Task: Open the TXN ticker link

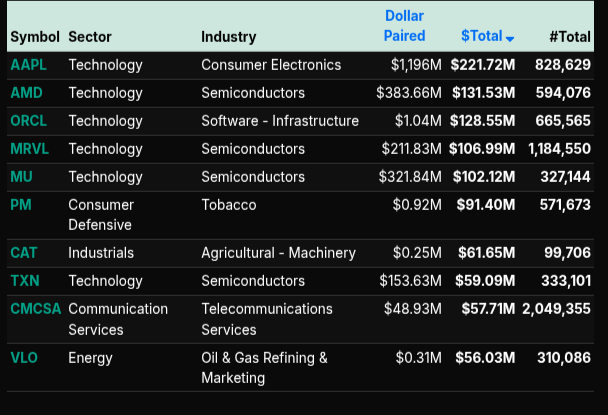Action: [25, 281]
